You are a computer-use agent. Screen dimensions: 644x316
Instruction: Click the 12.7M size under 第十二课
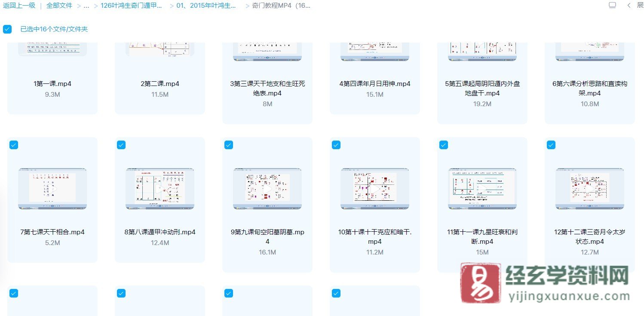click(590, 252)
